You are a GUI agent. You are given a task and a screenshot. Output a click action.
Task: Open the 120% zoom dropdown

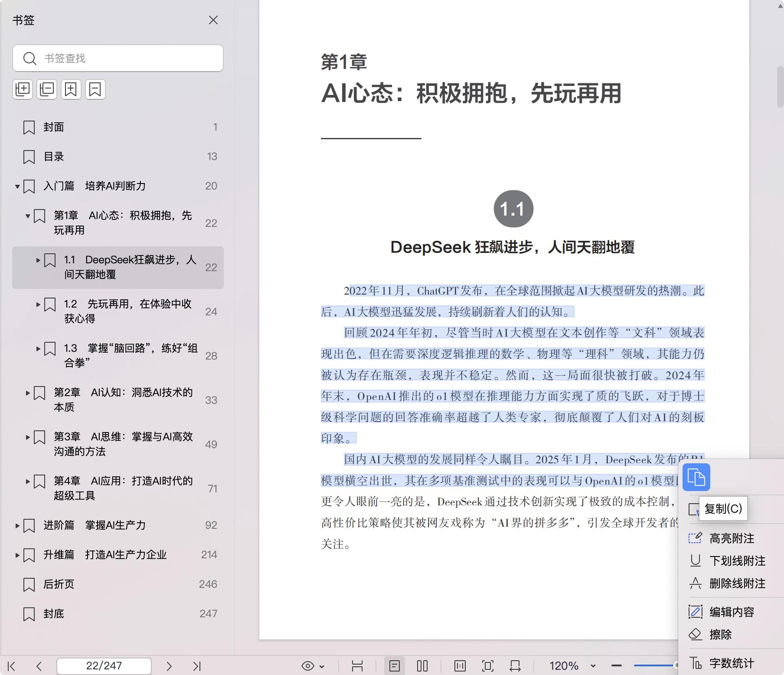tap(593, 666)
